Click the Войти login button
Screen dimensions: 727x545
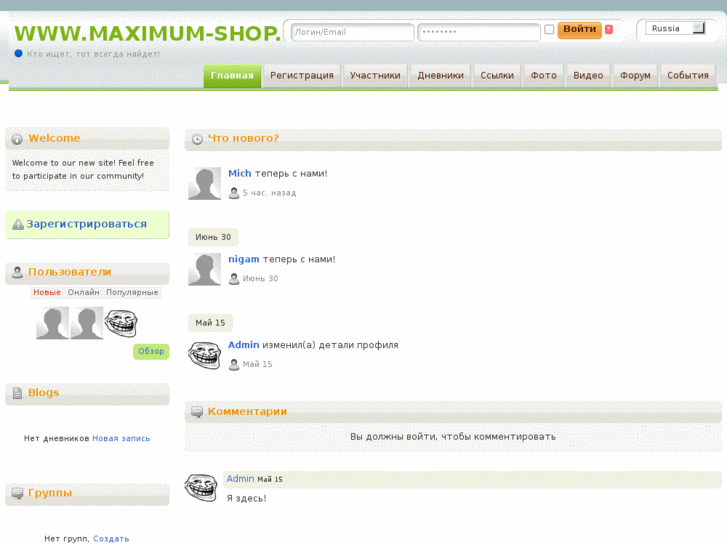[x=580, y=29]
